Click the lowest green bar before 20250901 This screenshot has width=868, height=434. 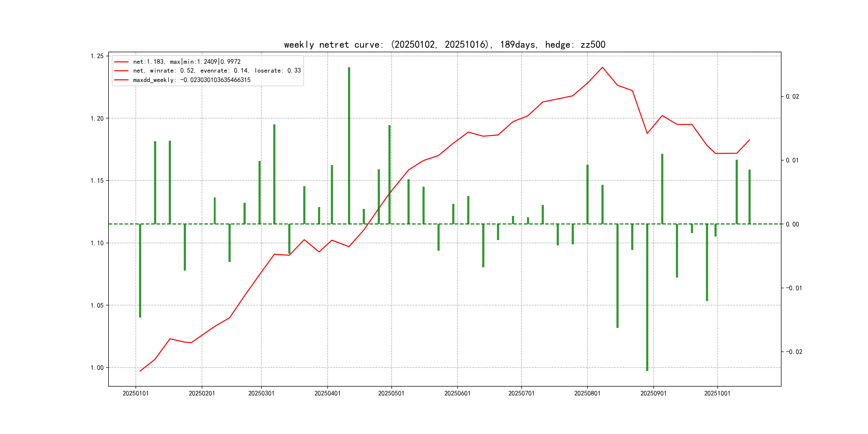pyautogui.click(x=647, y=297)
